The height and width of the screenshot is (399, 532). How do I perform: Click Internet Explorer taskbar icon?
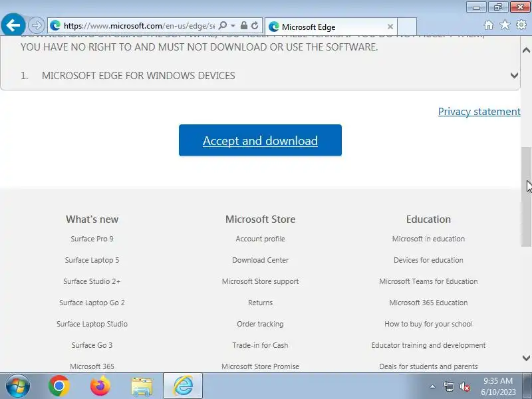click(184, 386)
